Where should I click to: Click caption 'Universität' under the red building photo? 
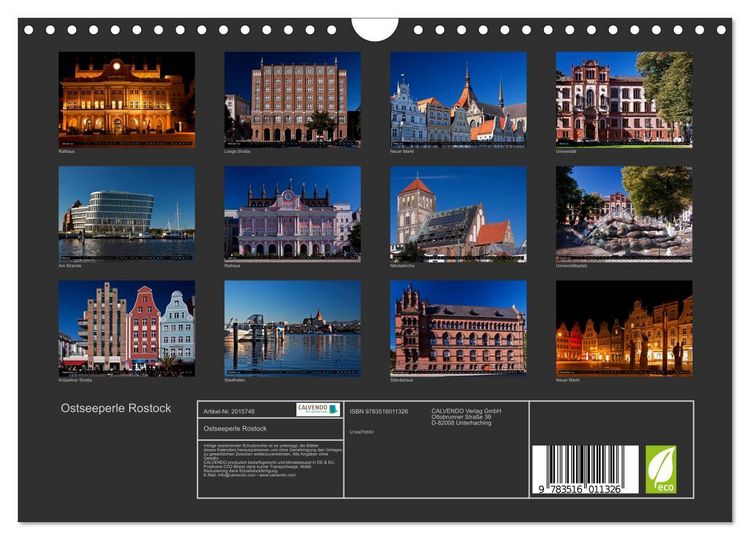coord(566,151)
